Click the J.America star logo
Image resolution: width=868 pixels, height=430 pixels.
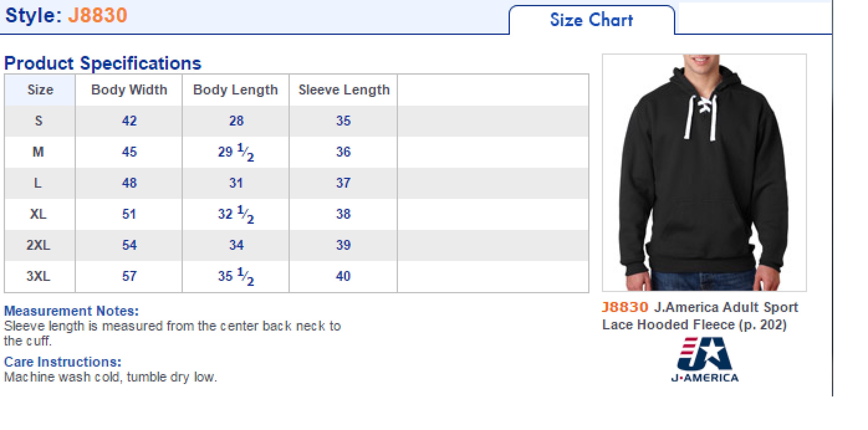tap(705, 359)
